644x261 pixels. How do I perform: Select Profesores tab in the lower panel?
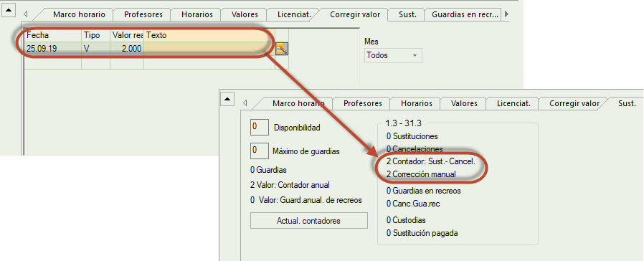point(363,103)
